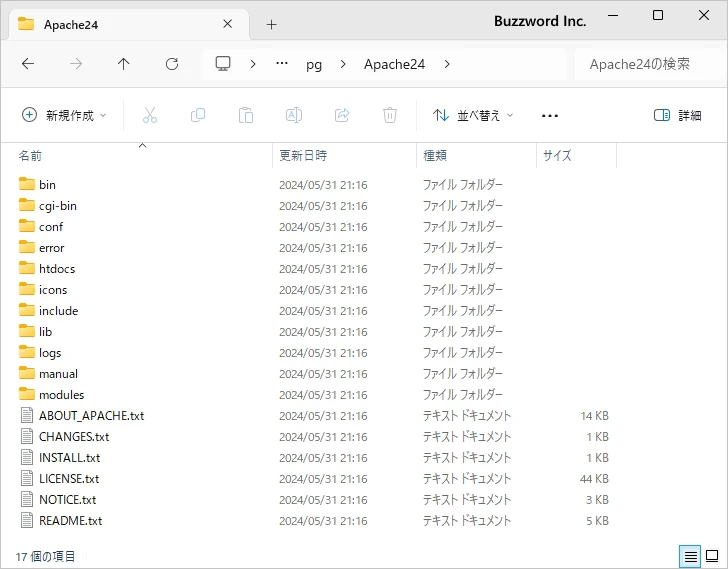Click テキスト ドキュメント type for README.txt
This screenshot has width=728, height=569.
coord(467,521)
